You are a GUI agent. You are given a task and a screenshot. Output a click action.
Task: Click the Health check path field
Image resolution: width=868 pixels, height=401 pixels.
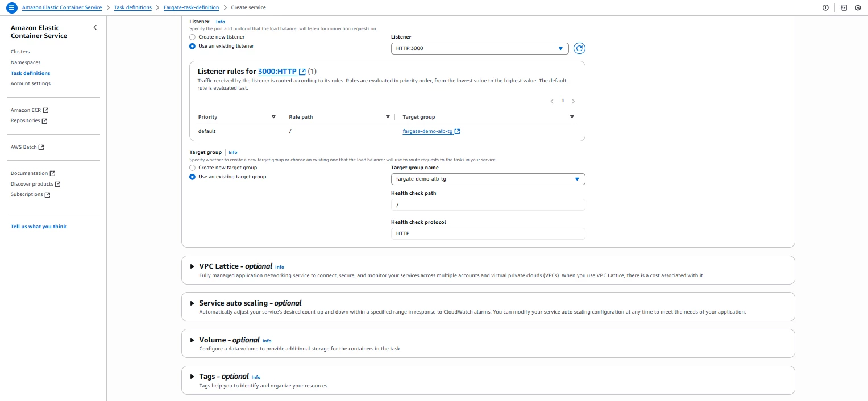488,204
